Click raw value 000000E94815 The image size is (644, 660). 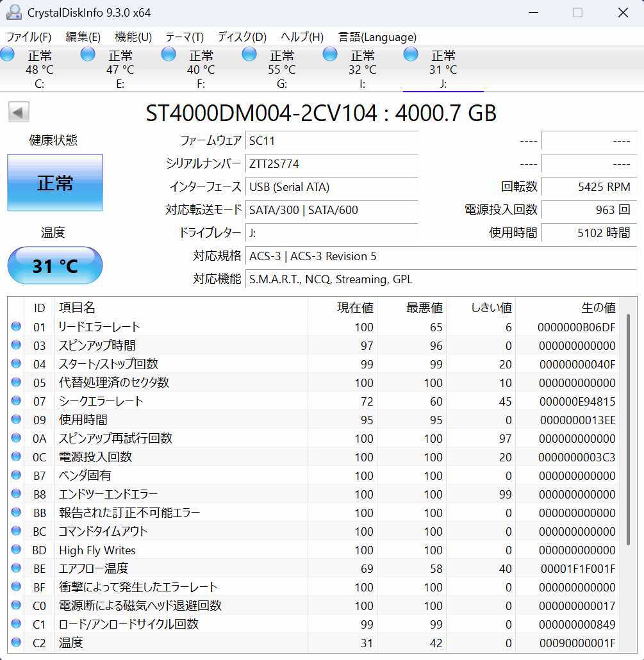pos(577,402)
